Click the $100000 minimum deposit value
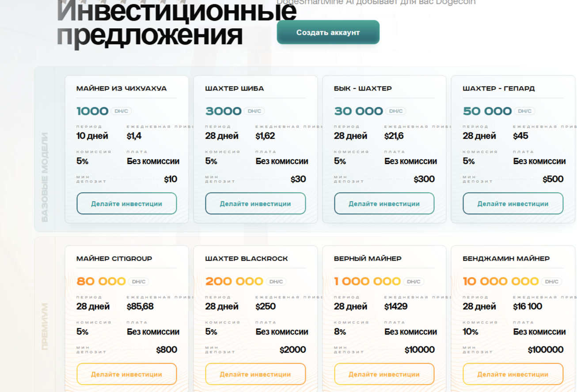Image resolution: width=577 pixels, height=392 pixels. (545, 350)
